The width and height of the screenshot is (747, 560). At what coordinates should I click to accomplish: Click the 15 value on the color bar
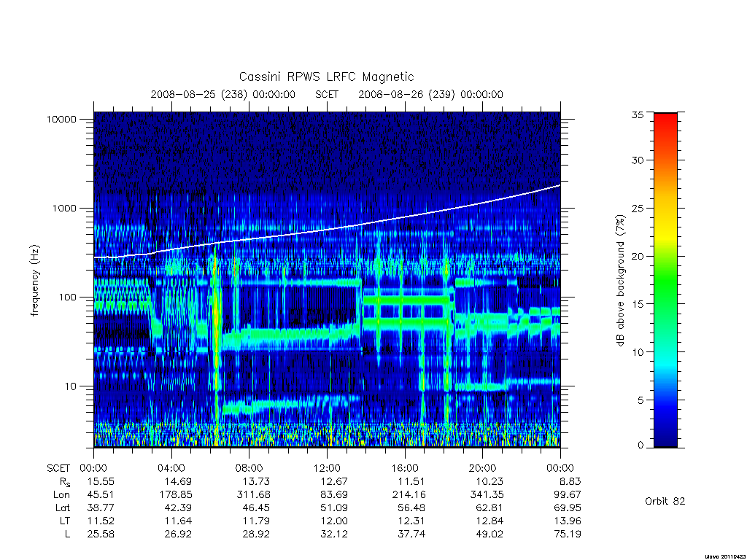637,304
